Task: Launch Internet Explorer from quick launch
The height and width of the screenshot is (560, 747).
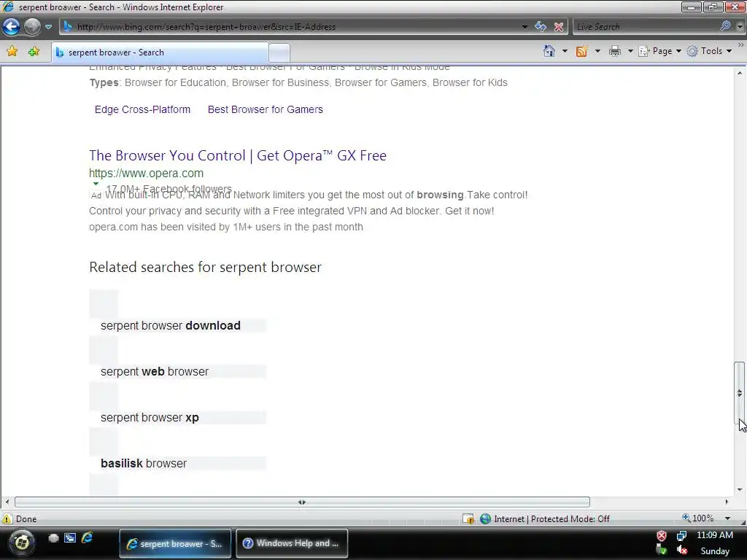Action: (88, 538)
